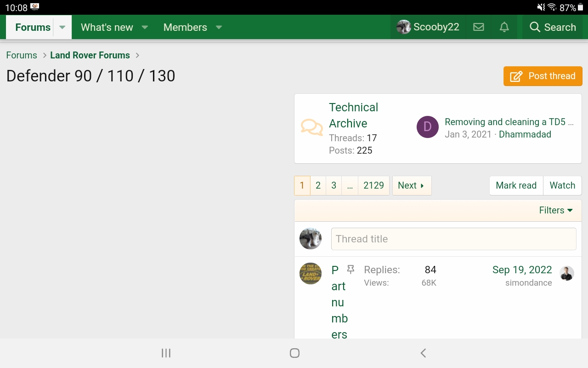Open the Filters dropdown
The height and width of the screenshot is (368, 588).
556,210
